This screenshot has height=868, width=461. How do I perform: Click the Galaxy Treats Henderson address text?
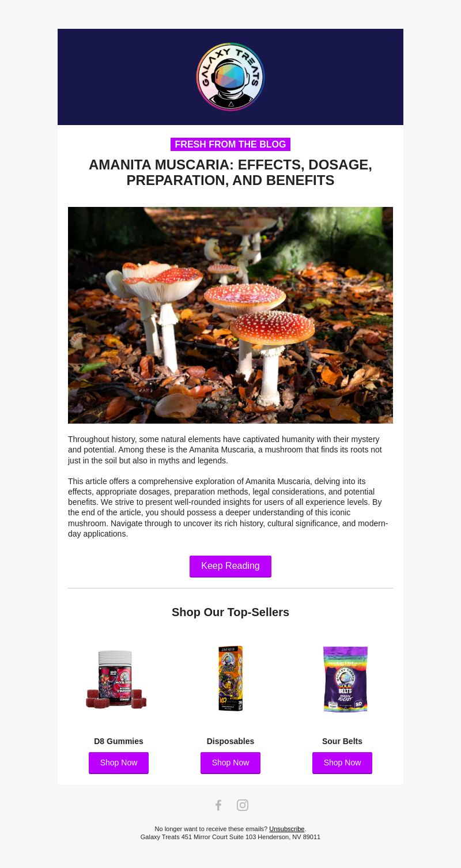pos(231,837)
